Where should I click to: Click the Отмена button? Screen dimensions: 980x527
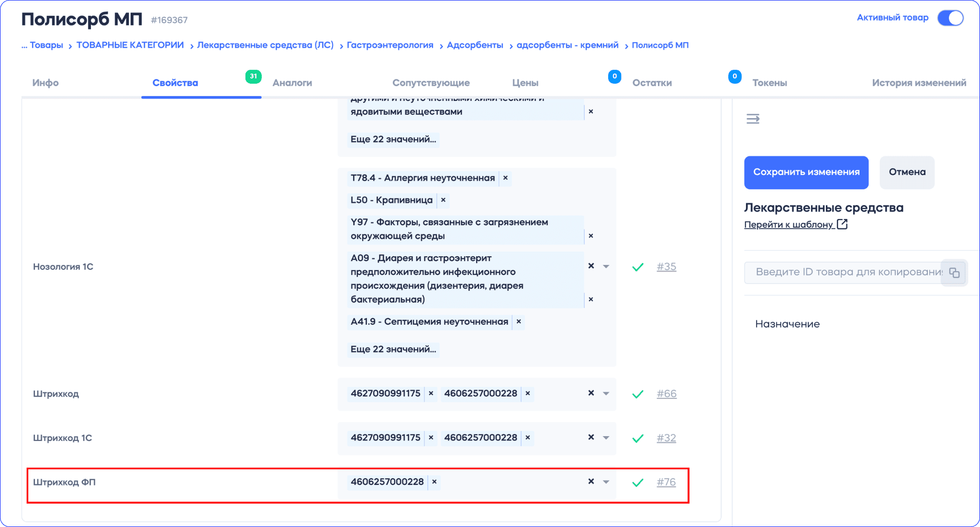coord(907,172)
